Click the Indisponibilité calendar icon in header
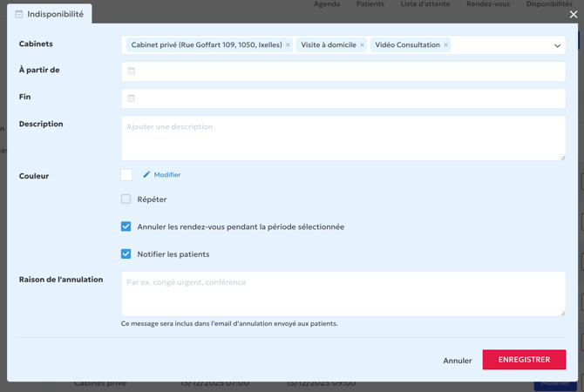The width and height of the screenshot is (584, 392). [20, 15]
